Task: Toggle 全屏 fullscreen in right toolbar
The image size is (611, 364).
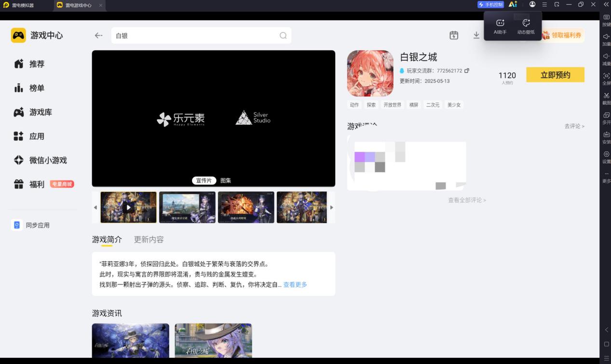Action: [607, 79]
